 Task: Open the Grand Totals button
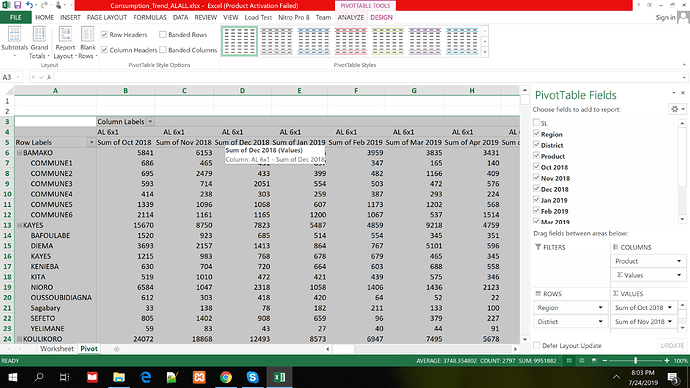(39, 42)
